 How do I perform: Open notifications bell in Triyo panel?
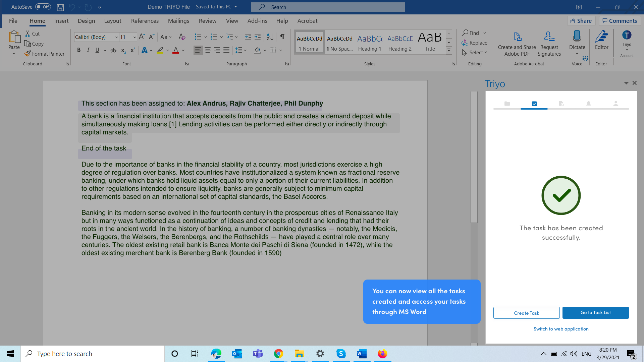click(588, 104)
